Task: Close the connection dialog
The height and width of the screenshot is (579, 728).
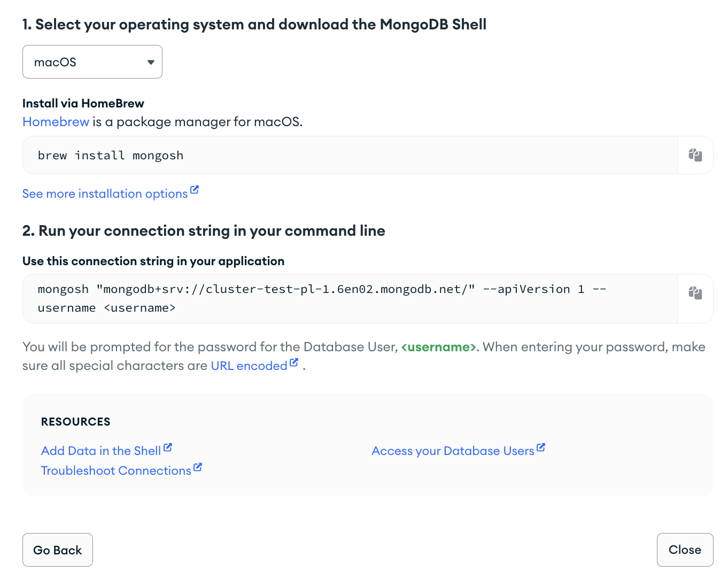Action: pyautogui.click(x=685, y=550)
